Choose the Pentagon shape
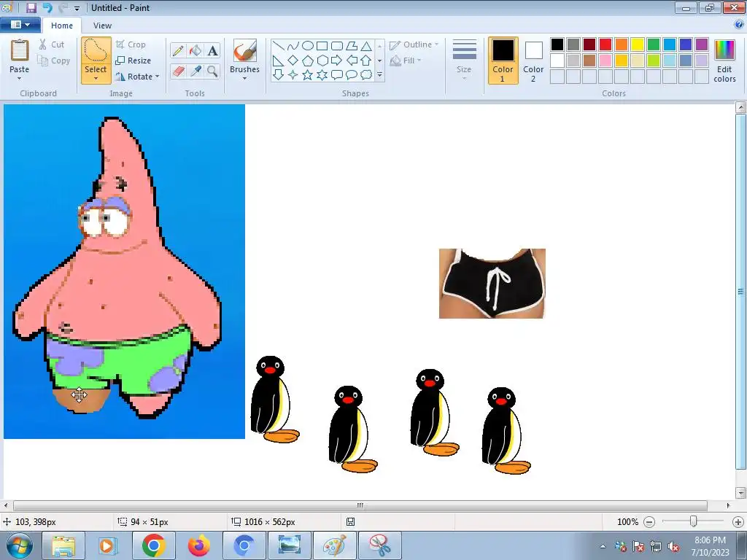The height and width of the screenshot is (560, 747). pos(308,61)
